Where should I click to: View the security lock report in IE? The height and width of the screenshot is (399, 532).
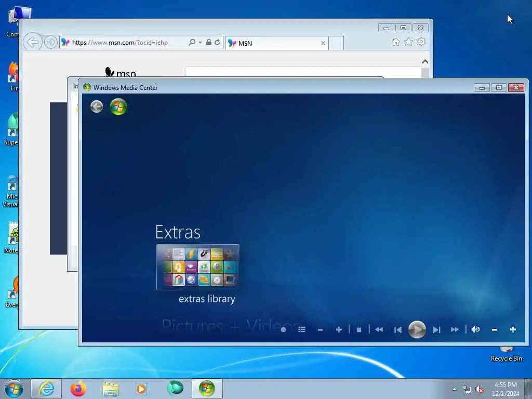coord(209,42)
